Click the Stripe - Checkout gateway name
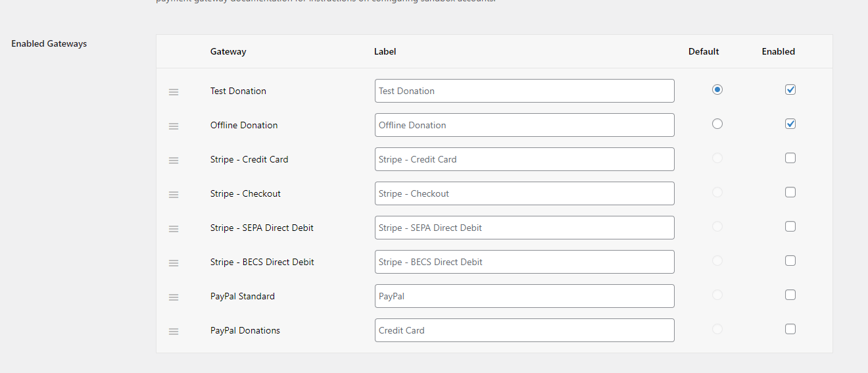The height and width of the screenshot is (373, 868). (245, 193)
